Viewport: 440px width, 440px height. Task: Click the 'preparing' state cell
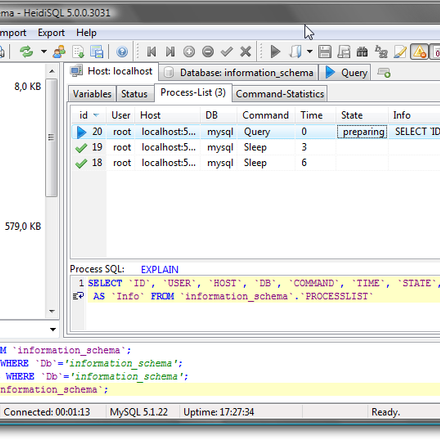(x=362, y=132)
